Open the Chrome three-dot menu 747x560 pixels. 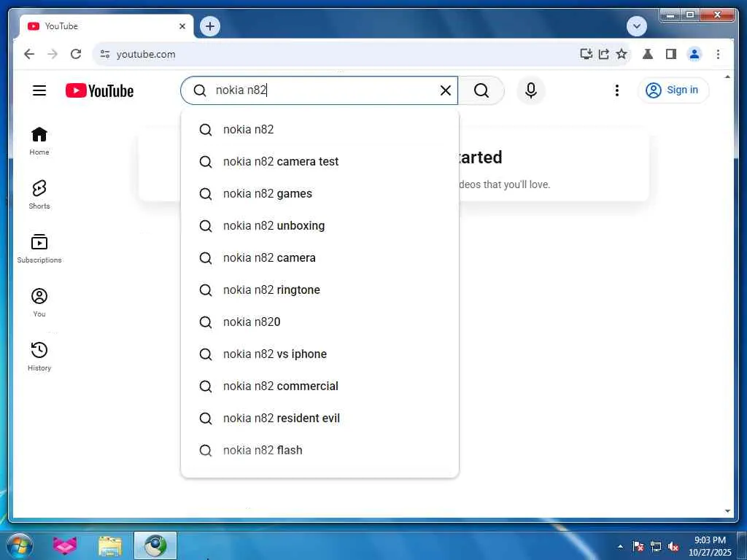718,54
